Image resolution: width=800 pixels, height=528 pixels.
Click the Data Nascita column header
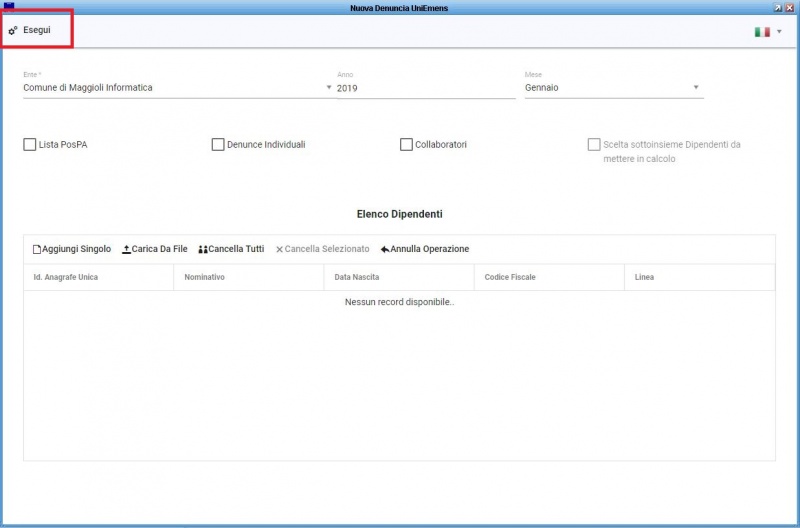(357, 277)
